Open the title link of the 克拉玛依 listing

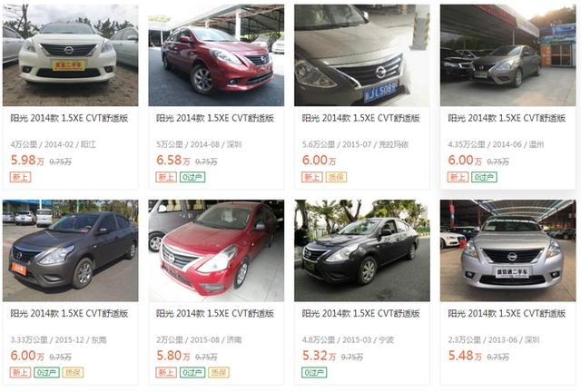coord(361,118)
